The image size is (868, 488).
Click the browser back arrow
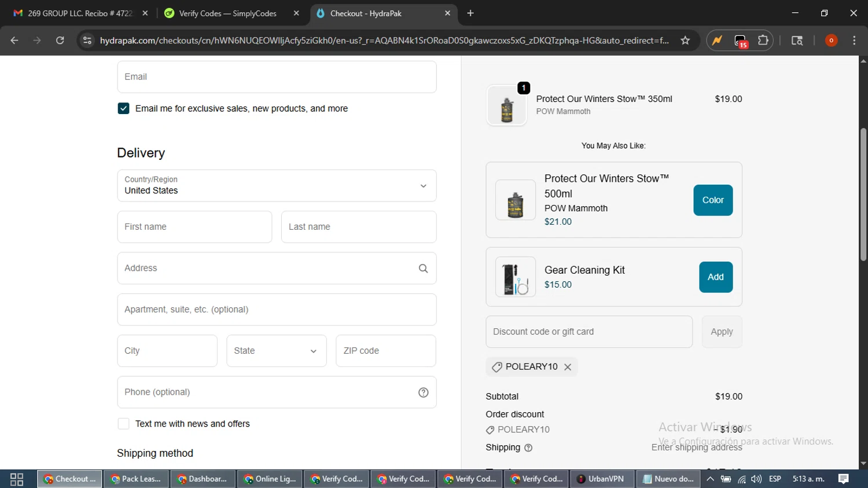tap(14, 41)
